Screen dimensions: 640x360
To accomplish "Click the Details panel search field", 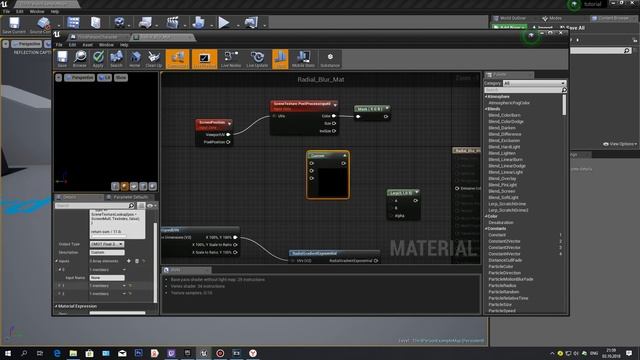I will pos(95,206).
